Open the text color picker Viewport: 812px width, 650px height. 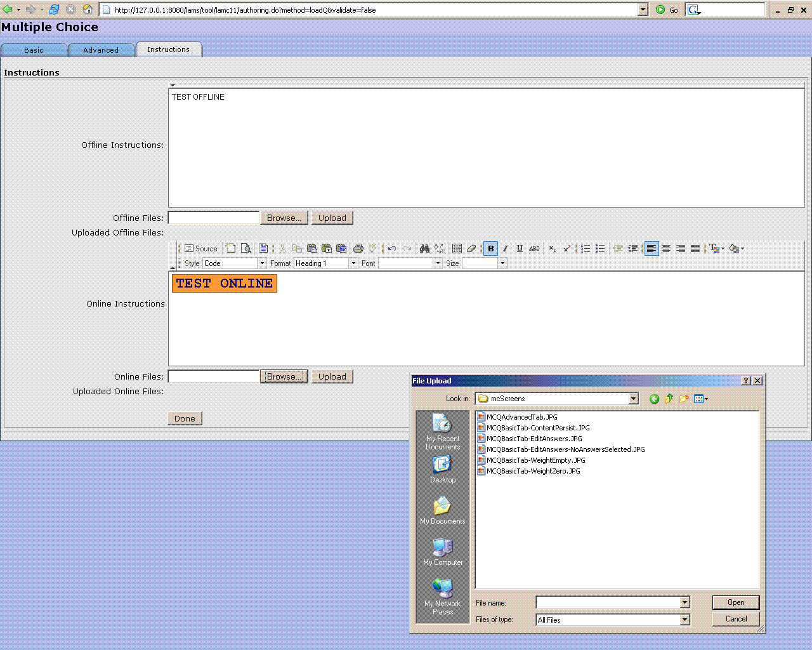click(716, 249)
